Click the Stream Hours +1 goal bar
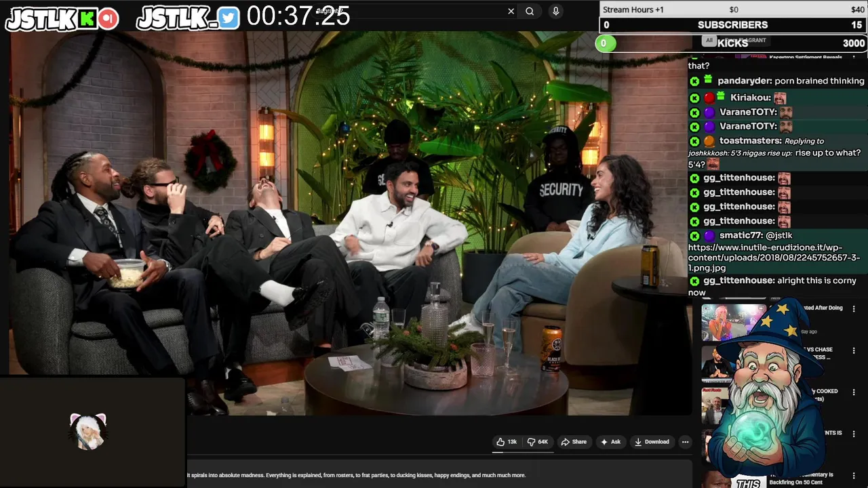This screenshot has width=868, height=488. pos(733,9)
